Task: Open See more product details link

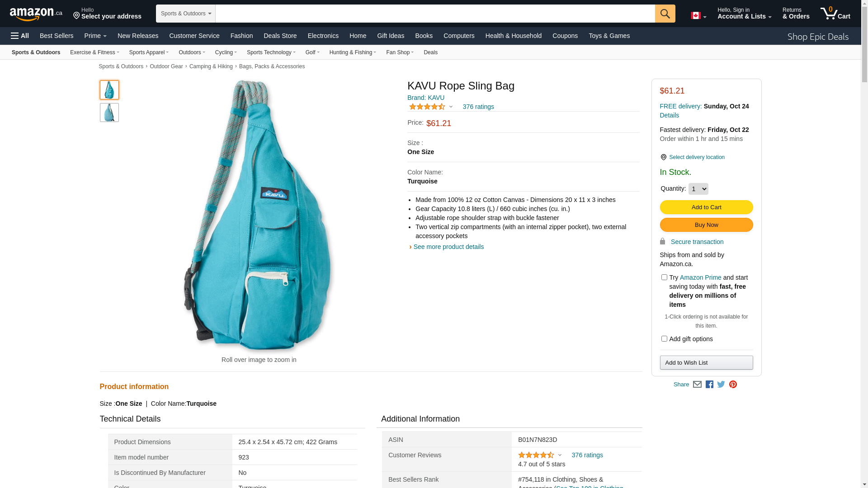Action: 448,247
